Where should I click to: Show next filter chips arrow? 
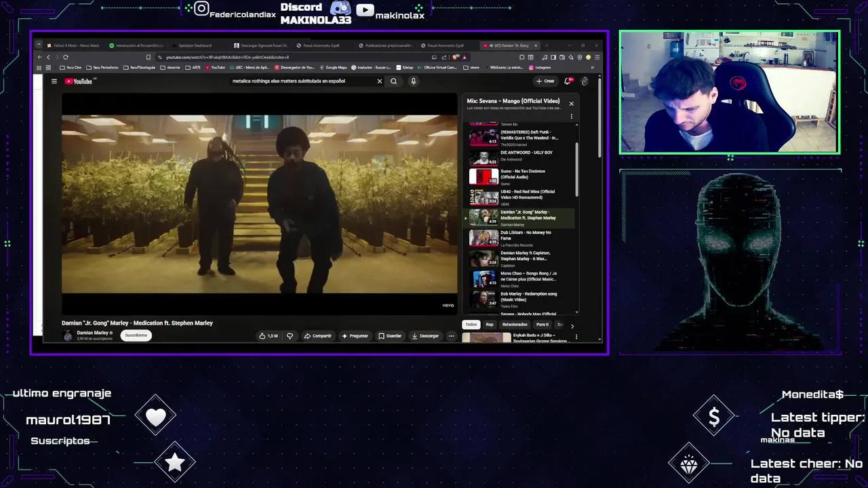(572, 325)
